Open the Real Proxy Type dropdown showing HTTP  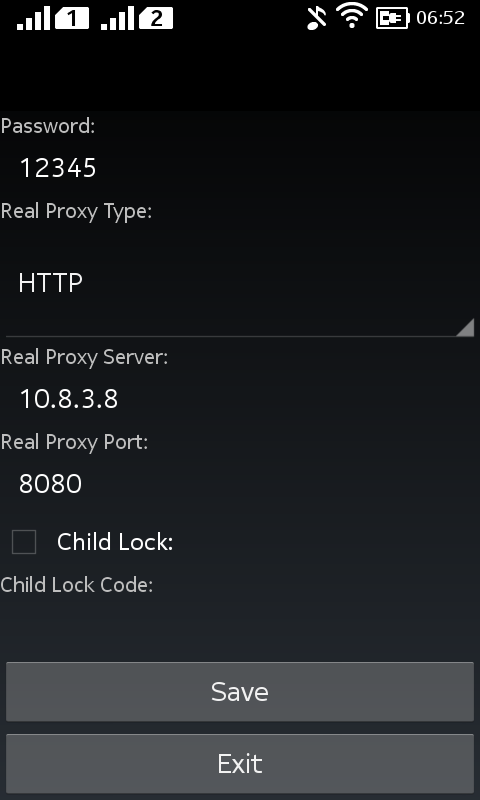[x=240, y=282]
